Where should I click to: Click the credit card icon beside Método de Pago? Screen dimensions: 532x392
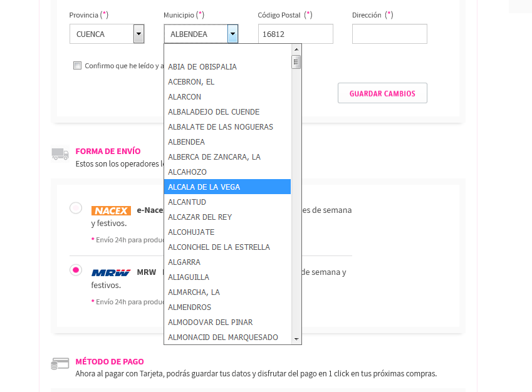click(60, 364)
